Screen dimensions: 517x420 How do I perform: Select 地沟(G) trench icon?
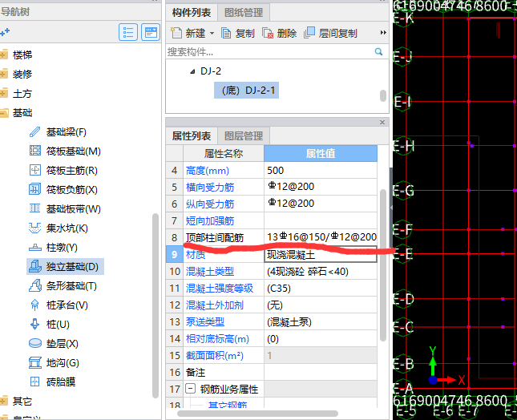point(34,362)
